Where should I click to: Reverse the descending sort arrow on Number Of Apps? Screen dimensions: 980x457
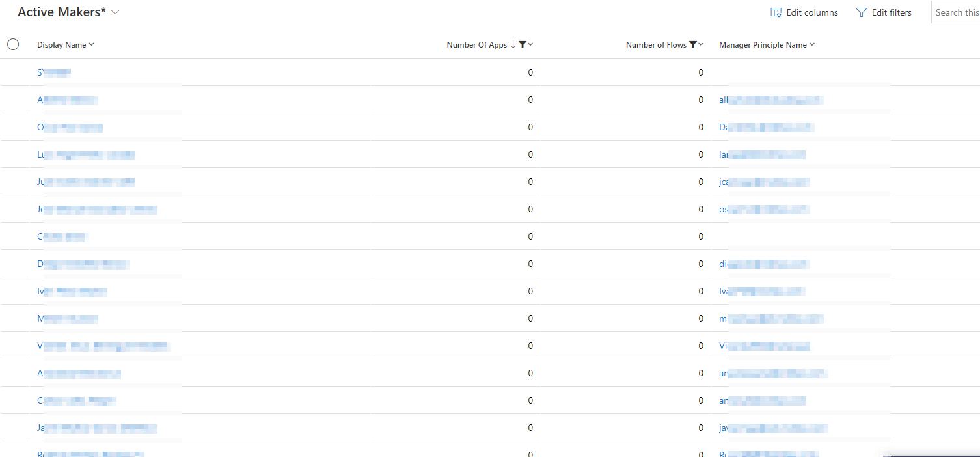(x=513, y=44)
